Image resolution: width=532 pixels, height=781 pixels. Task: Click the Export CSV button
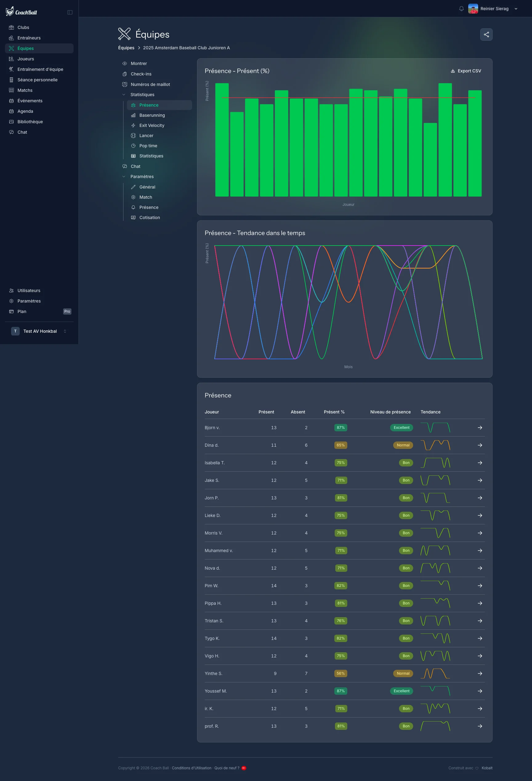[466, 71]
